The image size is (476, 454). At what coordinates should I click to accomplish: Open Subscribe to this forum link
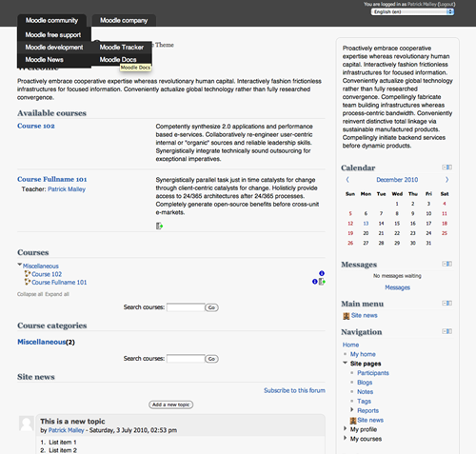(x=294, y=390)
